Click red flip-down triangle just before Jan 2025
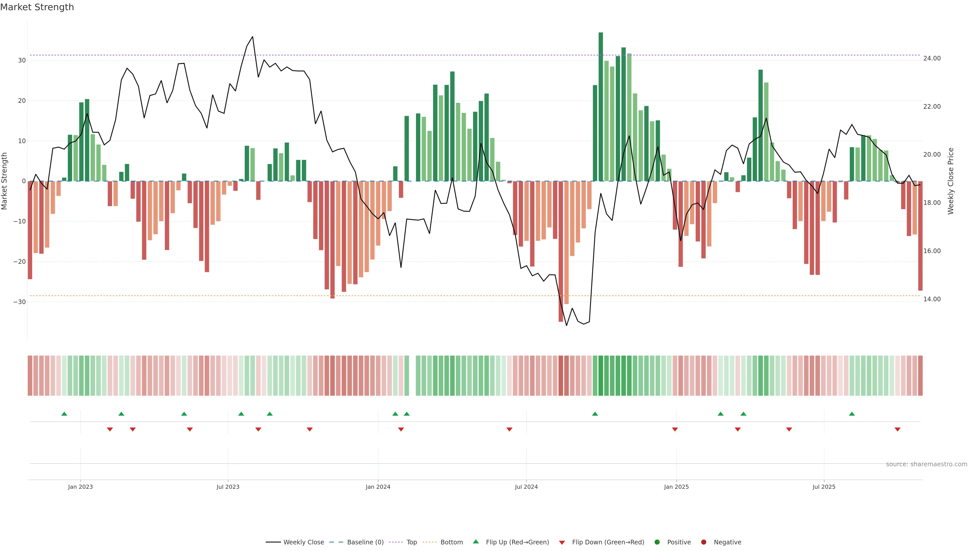 click(x=675, y=429)
